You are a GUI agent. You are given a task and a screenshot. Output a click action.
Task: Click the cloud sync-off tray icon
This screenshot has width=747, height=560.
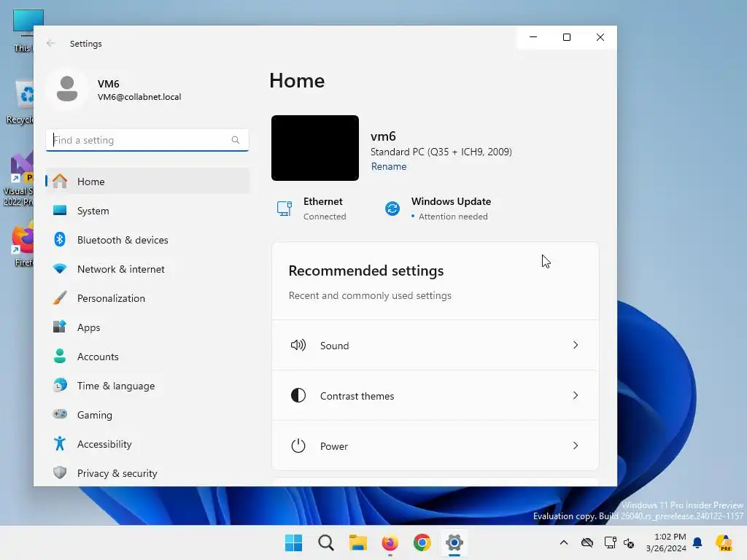(587, 542)
